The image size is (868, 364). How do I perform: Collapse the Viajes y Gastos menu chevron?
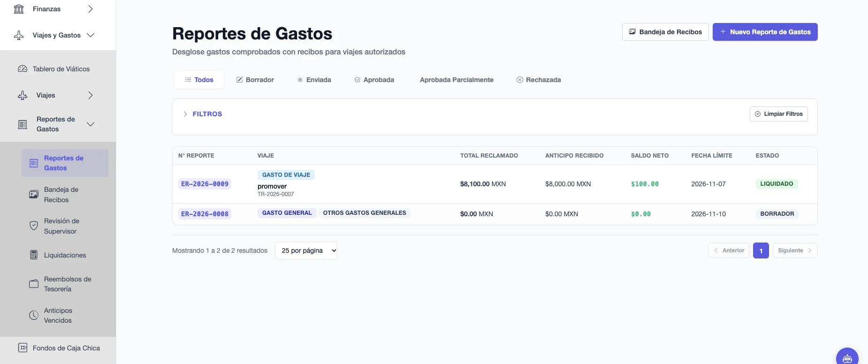pos(91,35)
